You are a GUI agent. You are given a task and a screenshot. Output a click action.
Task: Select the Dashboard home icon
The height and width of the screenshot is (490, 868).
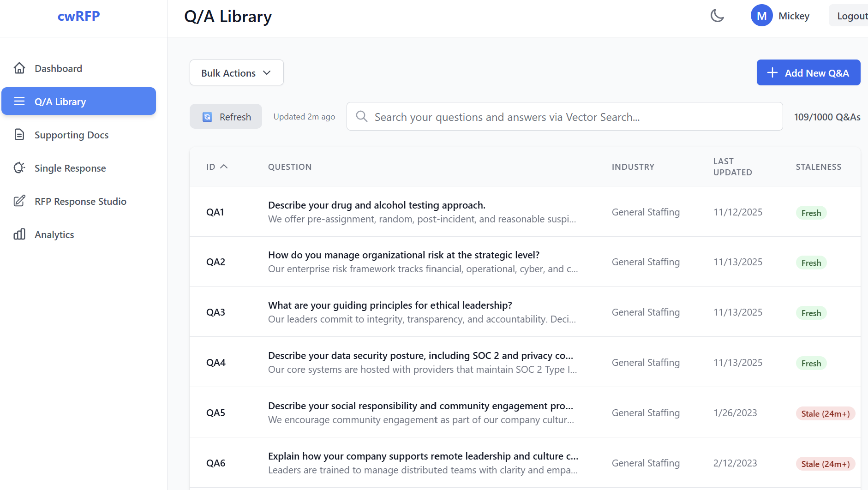point(19,68)
